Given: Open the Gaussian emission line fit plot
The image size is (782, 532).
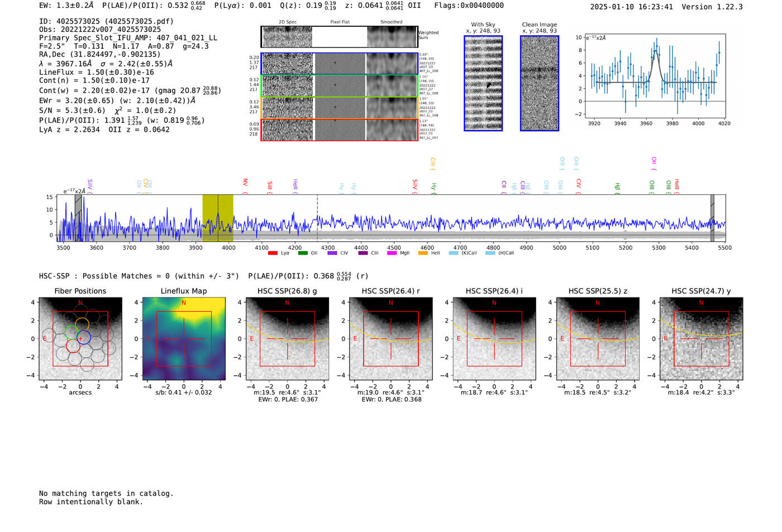Looking at the screenshot, I should (655, 76).
